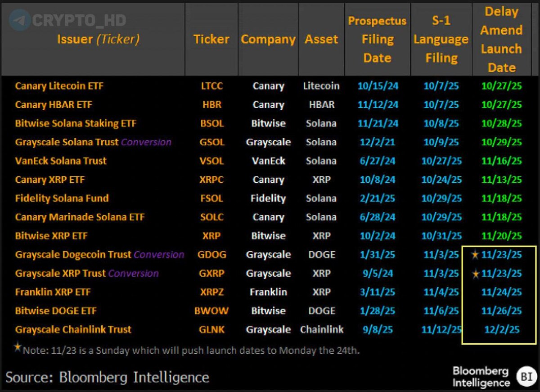
Task: Click the round BI logo badge
Action: tap(526, 377)
